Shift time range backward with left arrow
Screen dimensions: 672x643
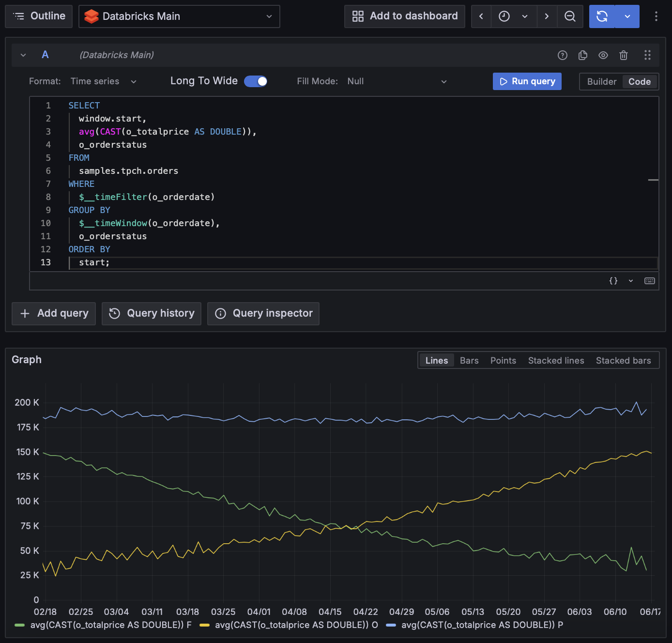(x=481, y=16)
